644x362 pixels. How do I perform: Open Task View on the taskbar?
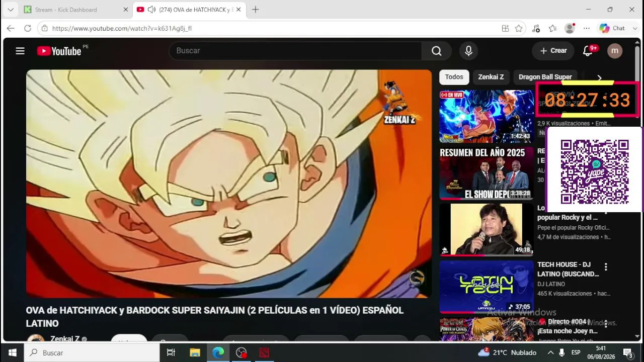point(171,352)
